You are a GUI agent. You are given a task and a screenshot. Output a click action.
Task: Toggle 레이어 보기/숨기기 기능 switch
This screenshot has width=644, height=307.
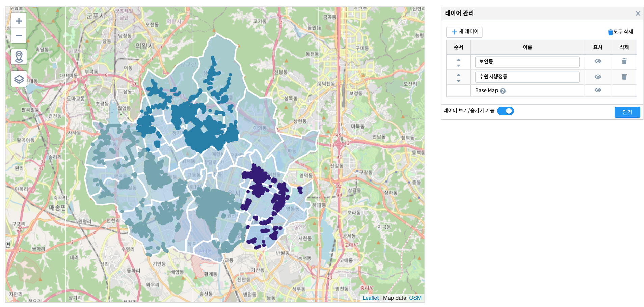click(505, 111)
